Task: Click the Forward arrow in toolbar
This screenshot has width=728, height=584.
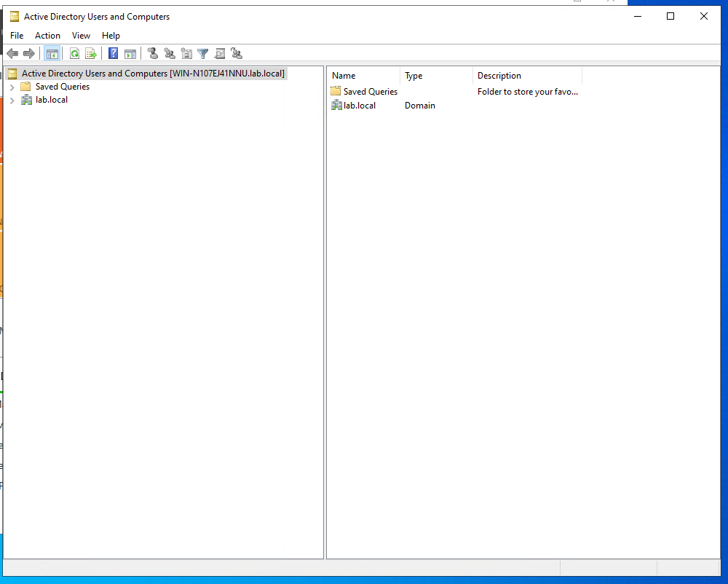Action: coord(29,53)
